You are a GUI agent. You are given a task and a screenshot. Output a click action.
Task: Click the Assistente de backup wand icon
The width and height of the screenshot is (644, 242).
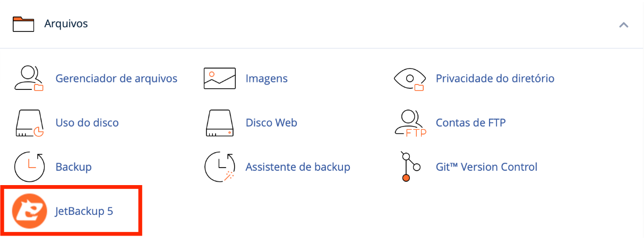(x=219, y=167)
